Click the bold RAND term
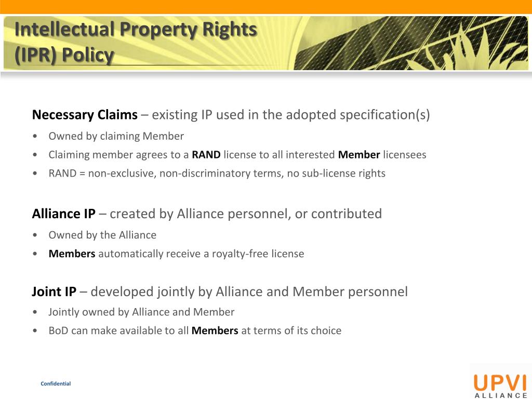This screenshot has width=532, height=399. tap(206, 155)
